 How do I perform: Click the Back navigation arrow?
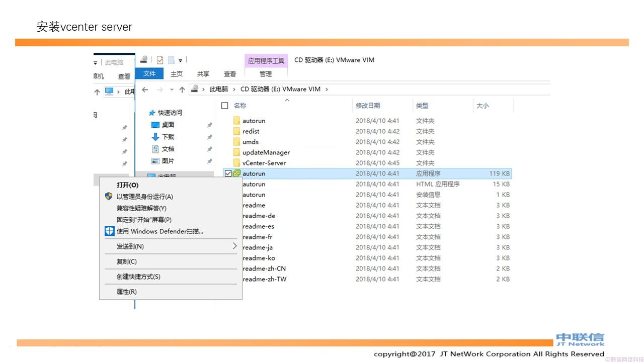tap(145, 89)
